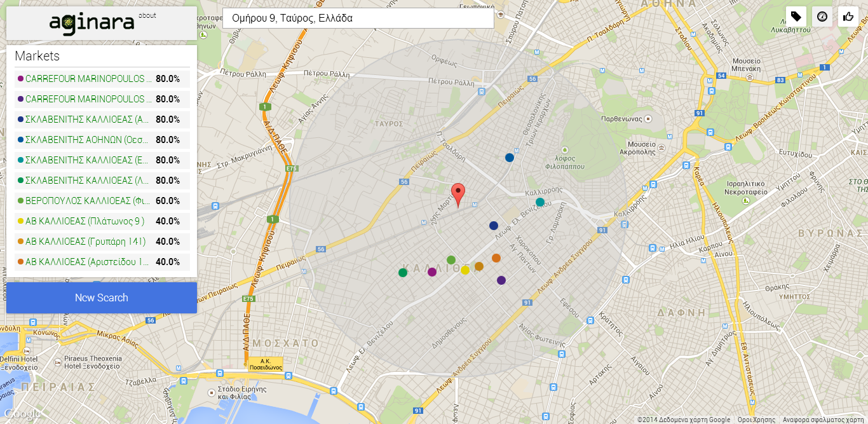Click the amber-brown marker beside the yellow one

(479, 266)
